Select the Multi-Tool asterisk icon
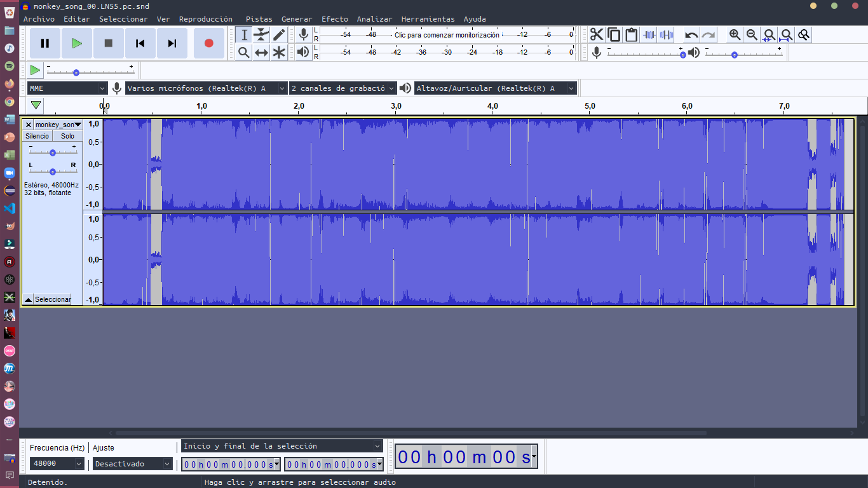868x488 pixels. click(279, 52)
